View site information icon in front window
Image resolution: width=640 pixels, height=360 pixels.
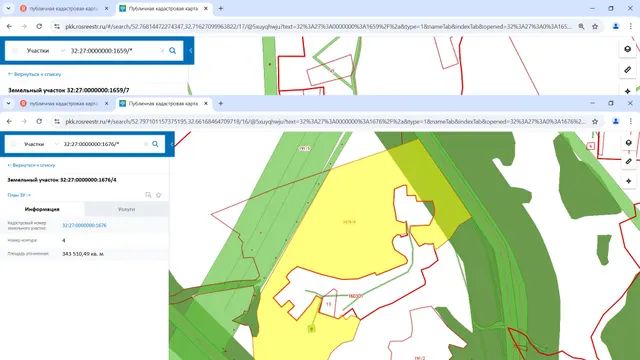[x=57, y=121]
